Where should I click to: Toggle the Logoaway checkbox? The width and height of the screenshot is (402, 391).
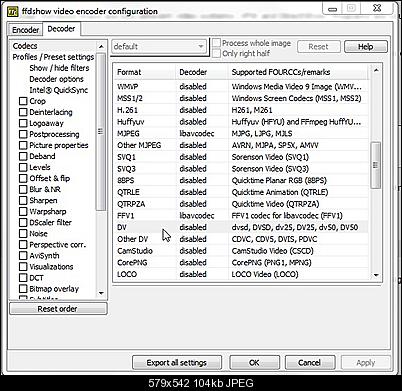[x=23, y=123]
